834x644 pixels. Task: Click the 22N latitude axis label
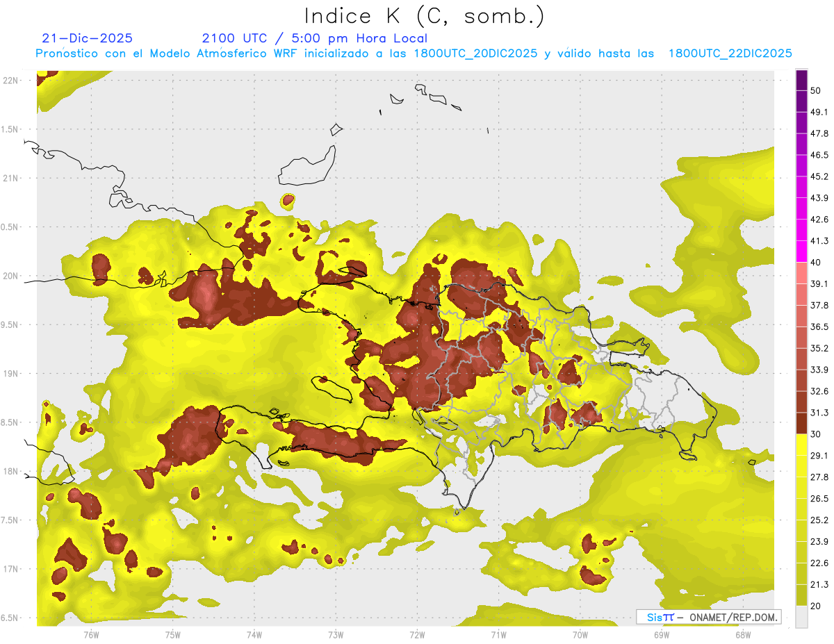(11, 80)
